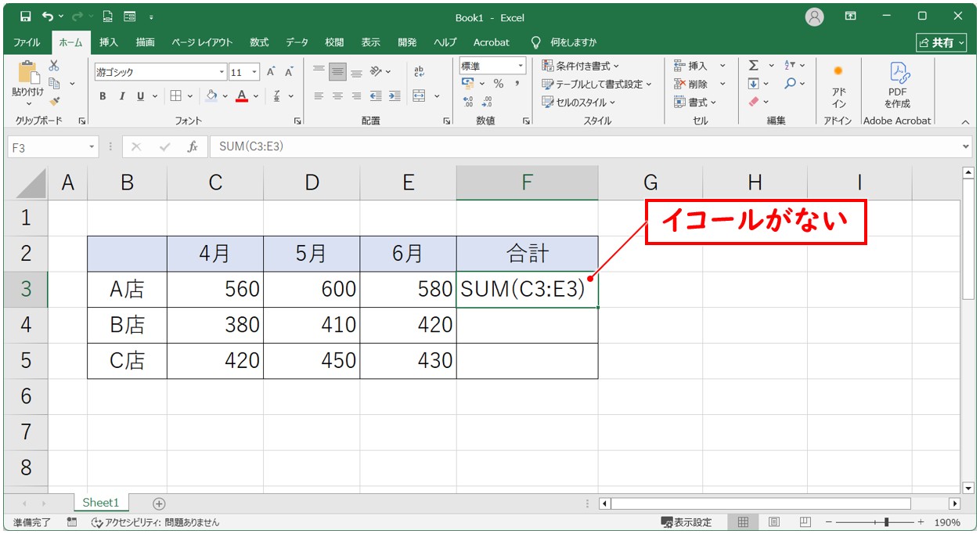Click the 共有 share button

pos(942,42)
